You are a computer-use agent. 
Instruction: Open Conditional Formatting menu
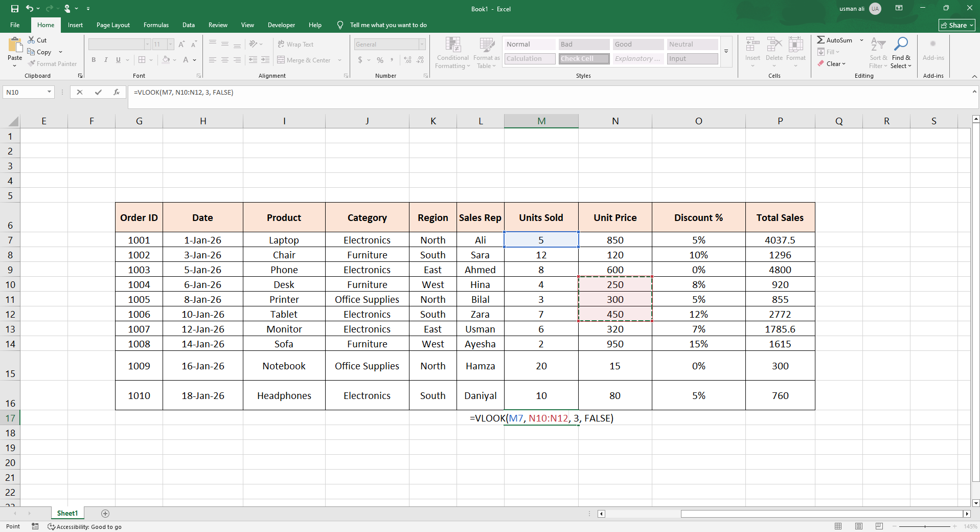pyautogui.click(x=452, y=53)
